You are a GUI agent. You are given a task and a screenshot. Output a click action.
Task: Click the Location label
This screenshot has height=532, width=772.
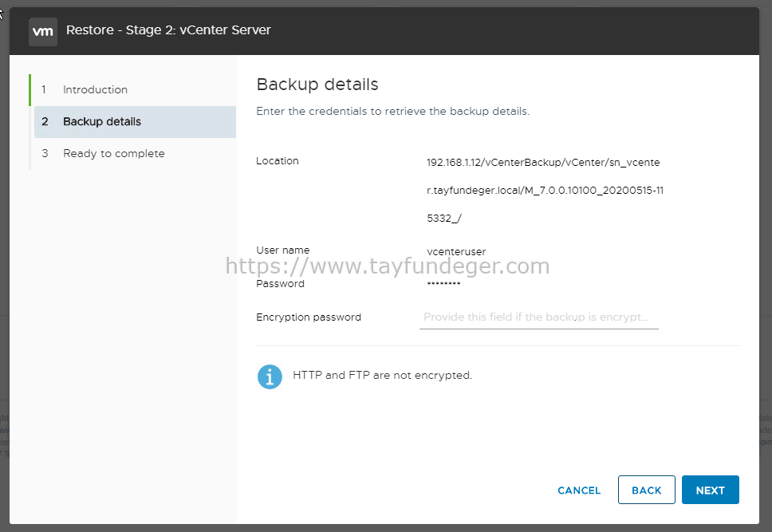click(x=278, y=161)
